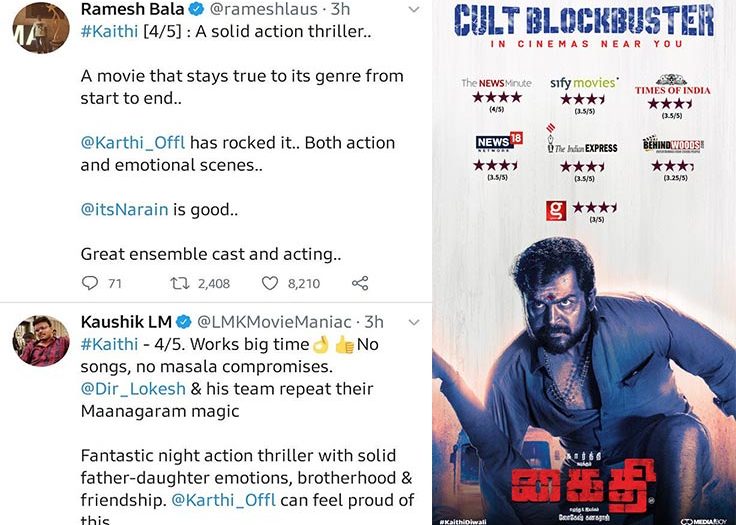Open the @LMKMovieManiac handle

click(274, 322)
